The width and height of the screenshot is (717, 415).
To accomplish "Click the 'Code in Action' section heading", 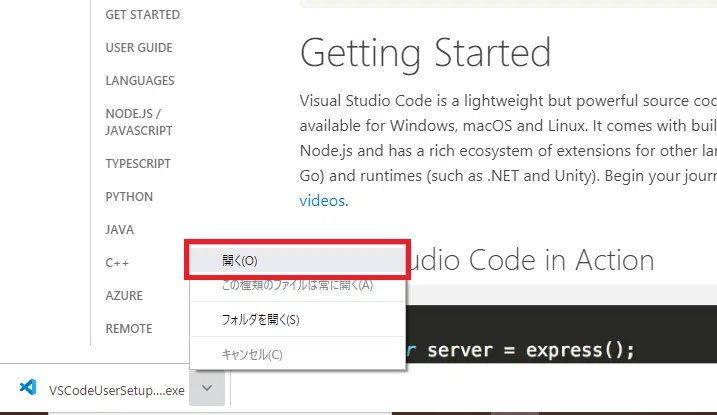I will (x=562, y=260).
